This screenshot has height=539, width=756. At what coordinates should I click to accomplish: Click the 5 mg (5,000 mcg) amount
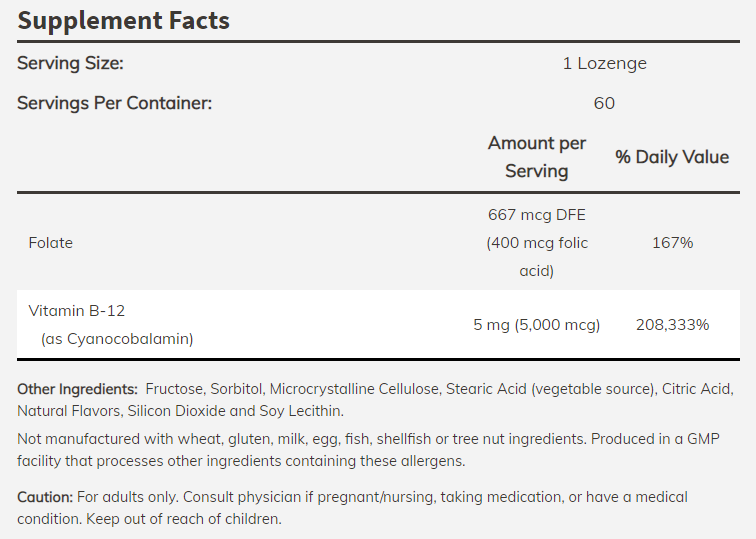(537, 325)
